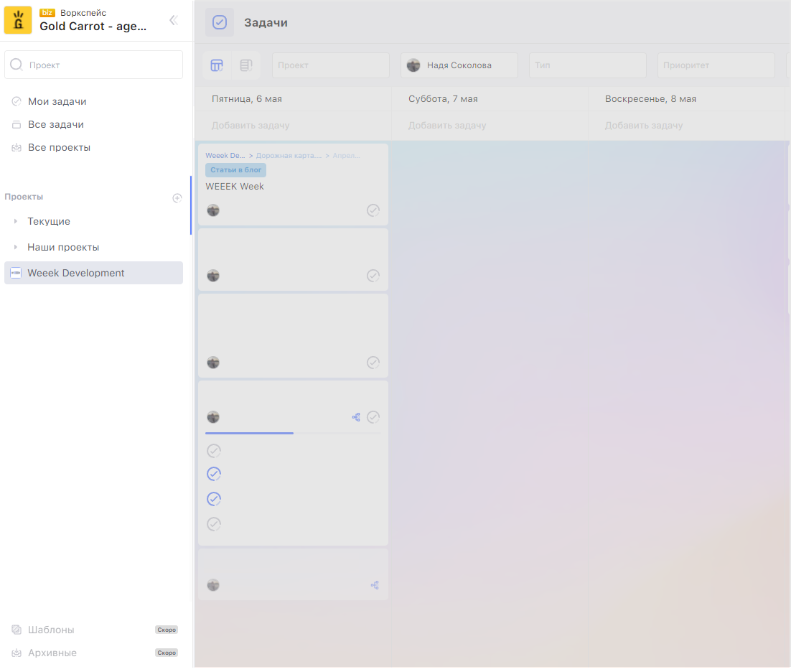Click the Статьи в блог tag
Image resolution: width=791 pixels, height=672 pixels.
235,170
